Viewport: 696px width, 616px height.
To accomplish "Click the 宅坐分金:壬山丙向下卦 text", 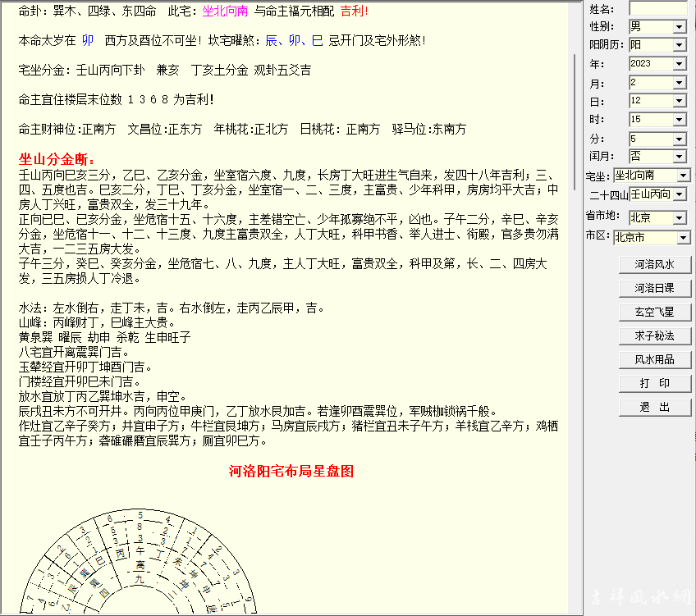I will (82, 70).
